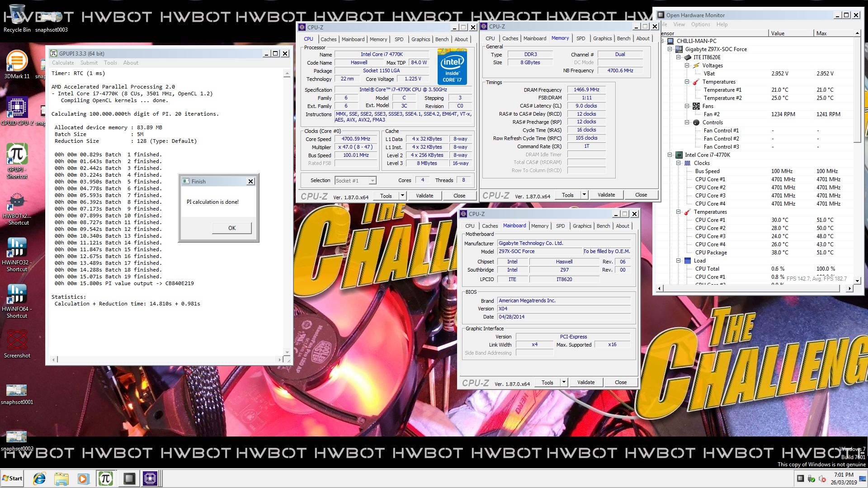Click Open Hardware Monitor horizontal scrollbar right arrow
The width and height of the screenshot is (868, 488).
(x=850, y=288)
